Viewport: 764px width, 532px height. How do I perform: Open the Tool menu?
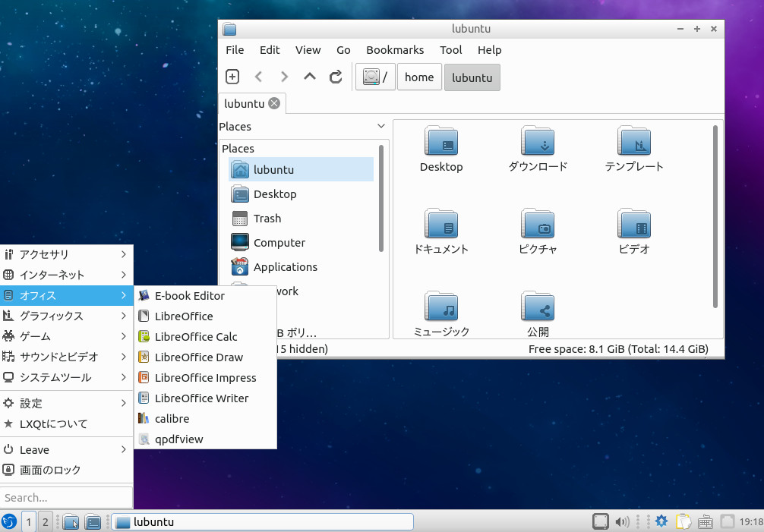tap(450, 50)
